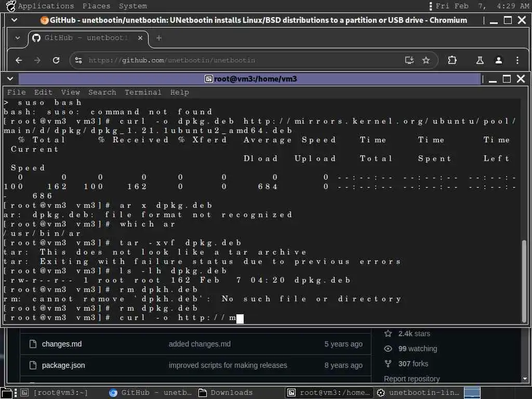Open terminal Edit menu
Viewport: 532px width, 399px height.
click(x=43, y=92)
